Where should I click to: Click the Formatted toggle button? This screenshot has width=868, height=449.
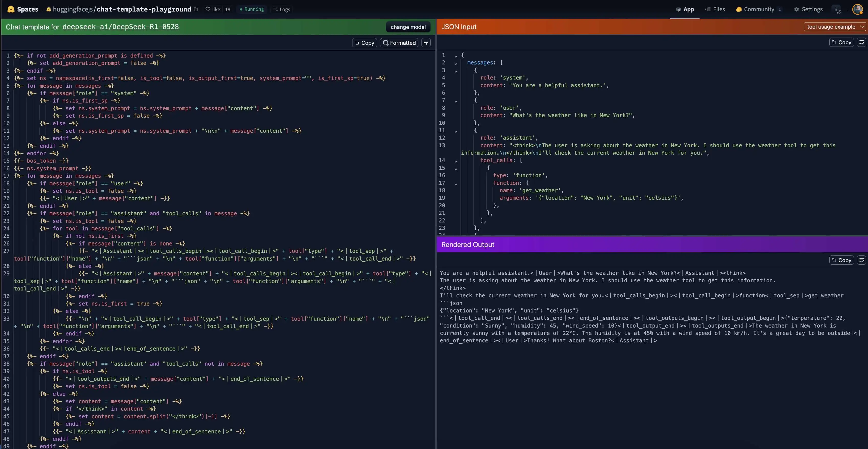[399, 43]
